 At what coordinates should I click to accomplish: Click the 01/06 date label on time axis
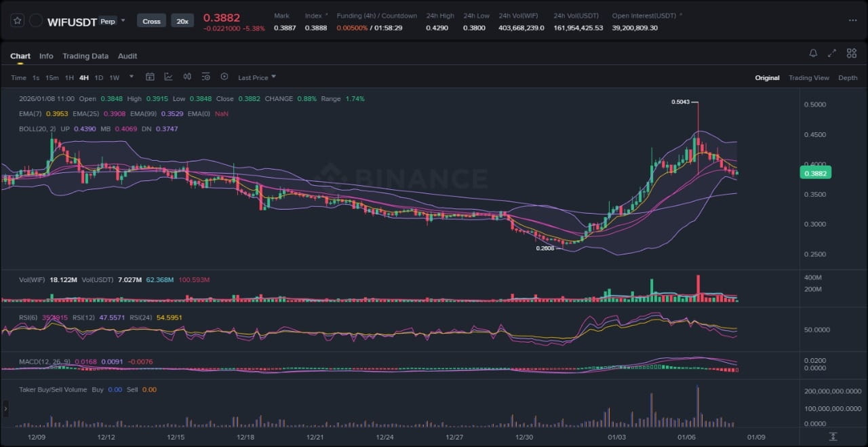pyautogui.click(x=686, y=438)
